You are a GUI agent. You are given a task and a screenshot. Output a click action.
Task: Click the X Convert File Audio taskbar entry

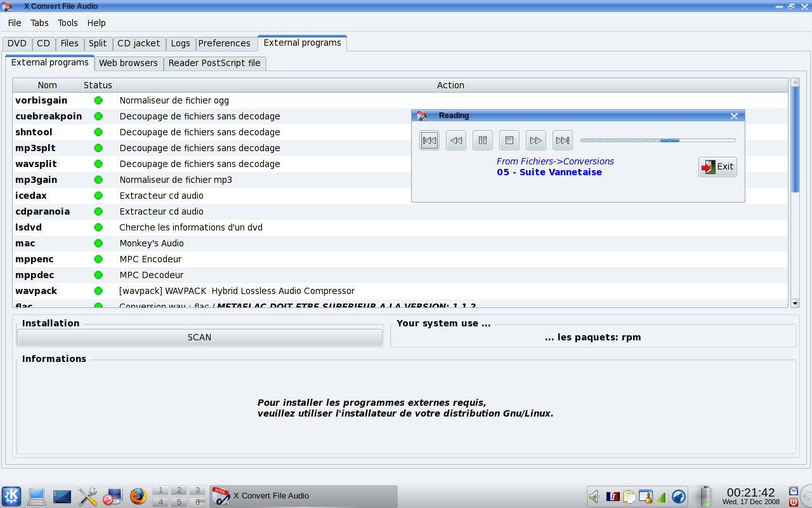303,496
